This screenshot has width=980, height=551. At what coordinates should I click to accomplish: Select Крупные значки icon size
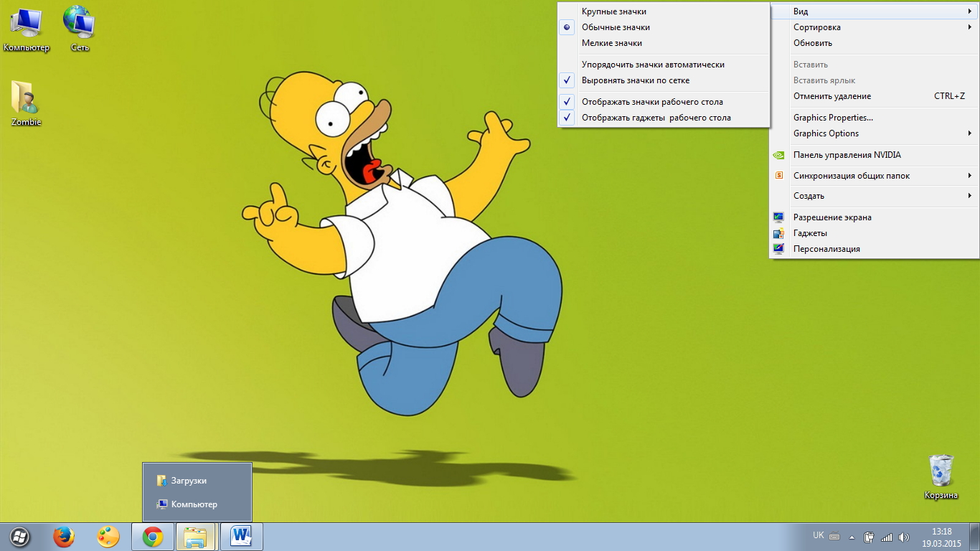click(663, 11)
